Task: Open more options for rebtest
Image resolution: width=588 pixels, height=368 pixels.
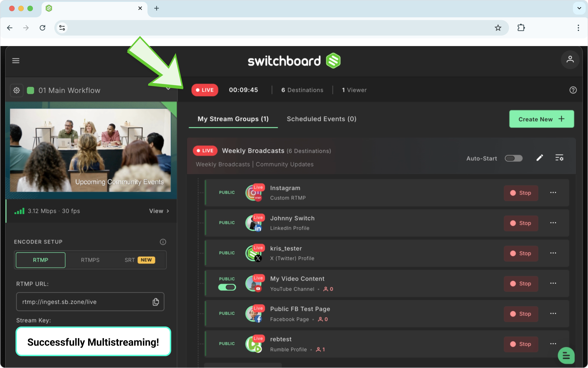Action: point(553,344)
